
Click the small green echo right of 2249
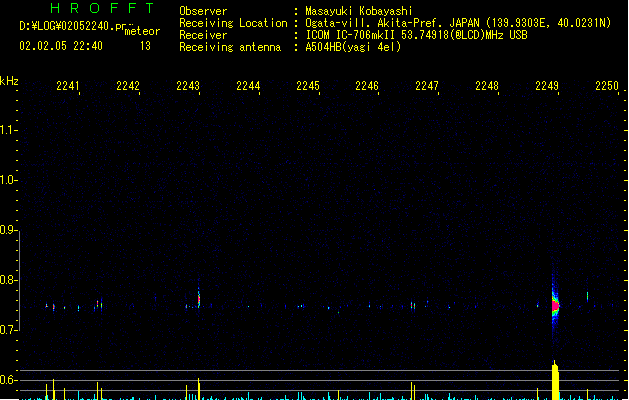click(587, 296)
